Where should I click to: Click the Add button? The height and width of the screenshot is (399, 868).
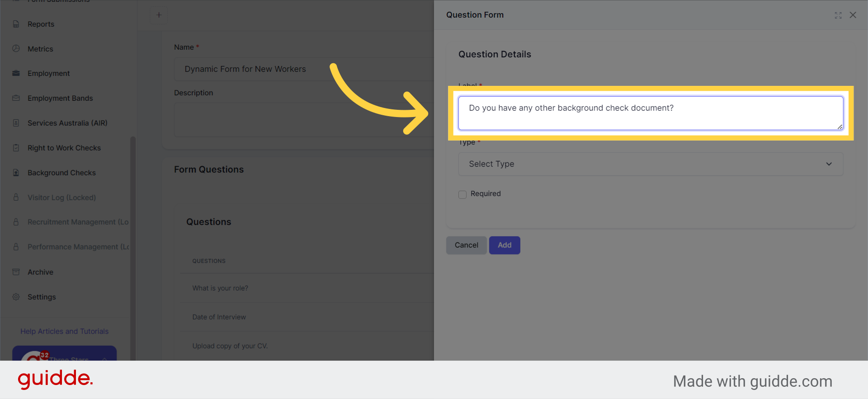pos(505,245)
